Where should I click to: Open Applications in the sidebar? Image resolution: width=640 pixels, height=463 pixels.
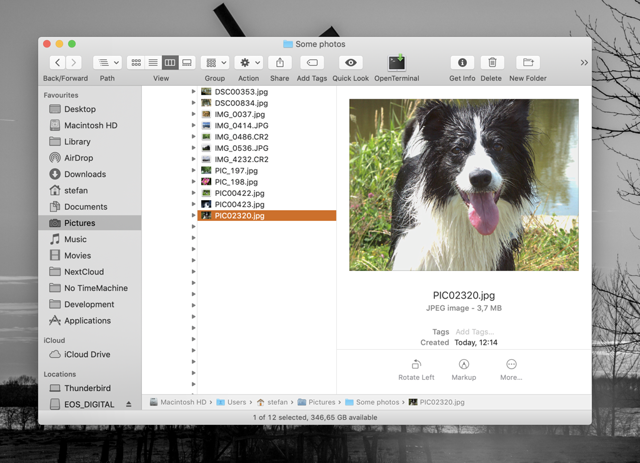(x=90, y=321)
